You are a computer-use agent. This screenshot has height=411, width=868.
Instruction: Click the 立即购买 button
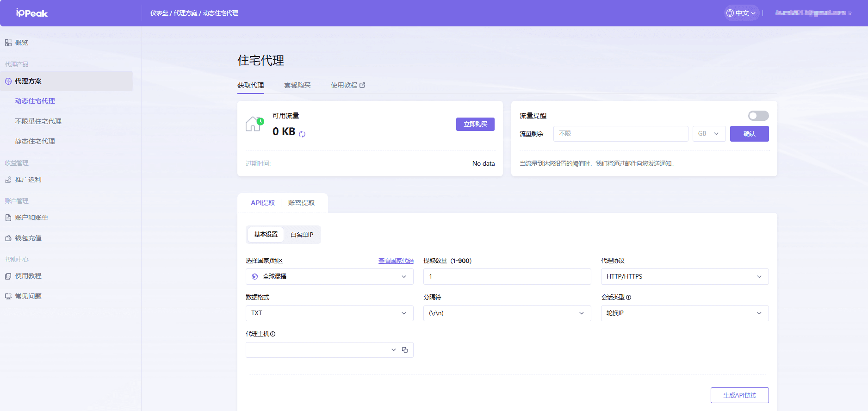point(475,124)
